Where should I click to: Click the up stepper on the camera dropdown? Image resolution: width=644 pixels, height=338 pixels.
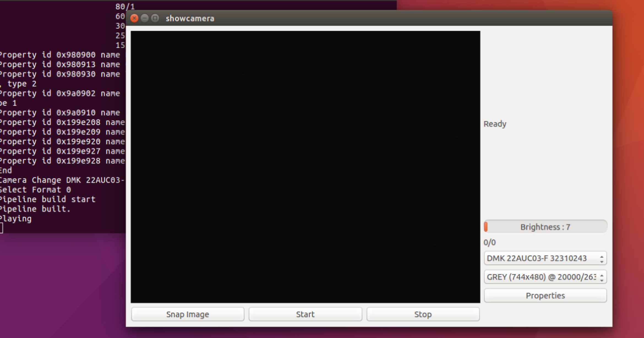coord(601,256)
